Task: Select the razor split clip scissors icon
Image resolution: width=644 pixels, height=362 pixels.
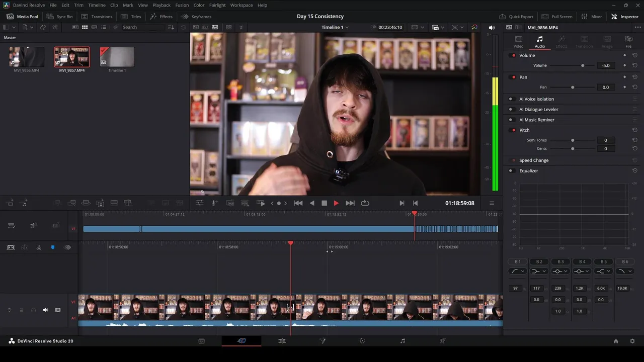Action: pyautogui.click(x=39, y=247)
